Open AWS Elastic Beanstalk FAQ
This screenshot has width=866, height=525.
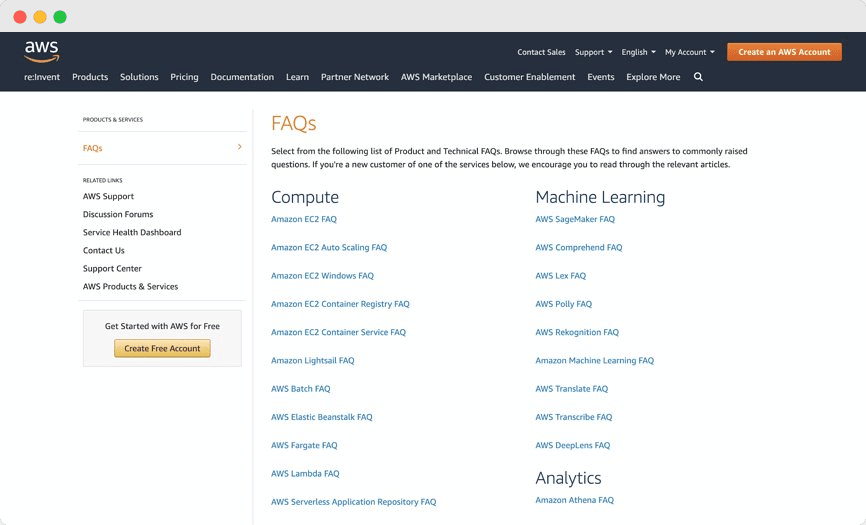click(322, 417)
